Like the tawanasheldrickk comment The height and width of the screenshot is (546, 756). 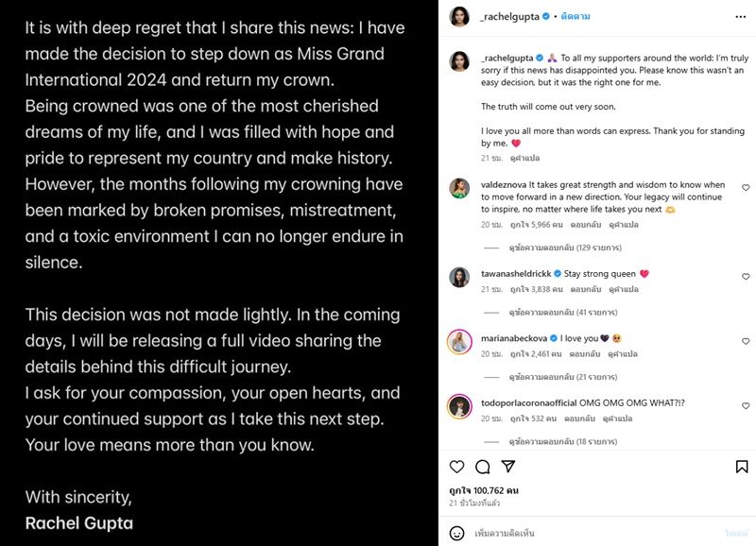(x=746, y=275)
